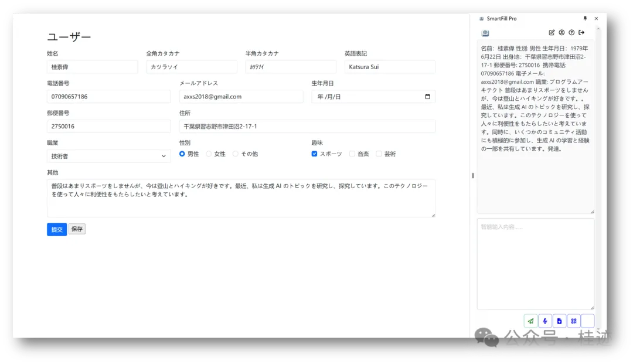
Task: Open the user account icon in SmartFill
Action: pyautogui.click(x=561, y=32)
